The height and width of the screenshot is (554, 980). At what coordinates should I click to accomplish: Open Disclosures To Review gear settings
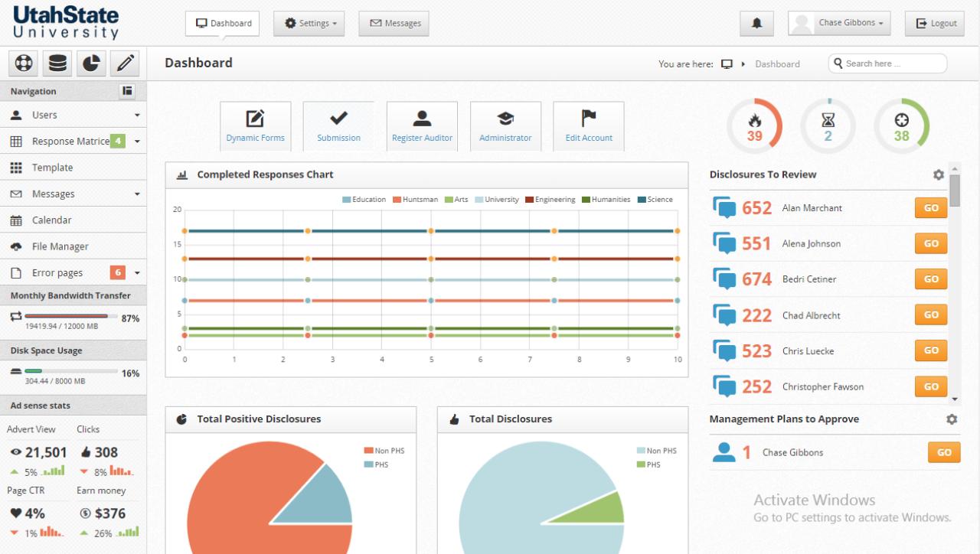click(x=939, y=174)
